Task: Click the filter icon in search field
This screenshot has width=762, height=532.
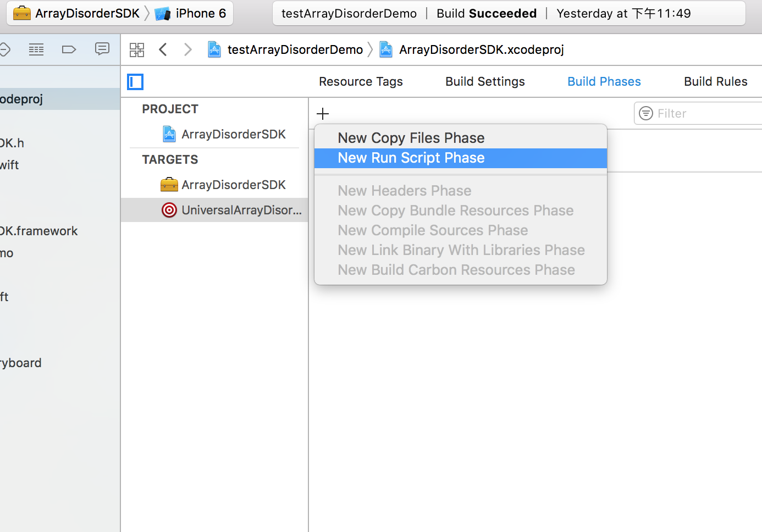Action: pos(647,114)
